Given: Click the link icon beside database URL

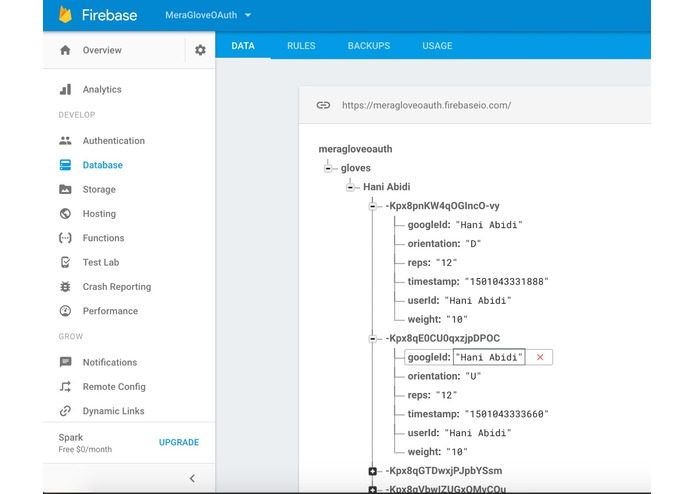Looking at the screenshot, I should [x=323, y=105].
